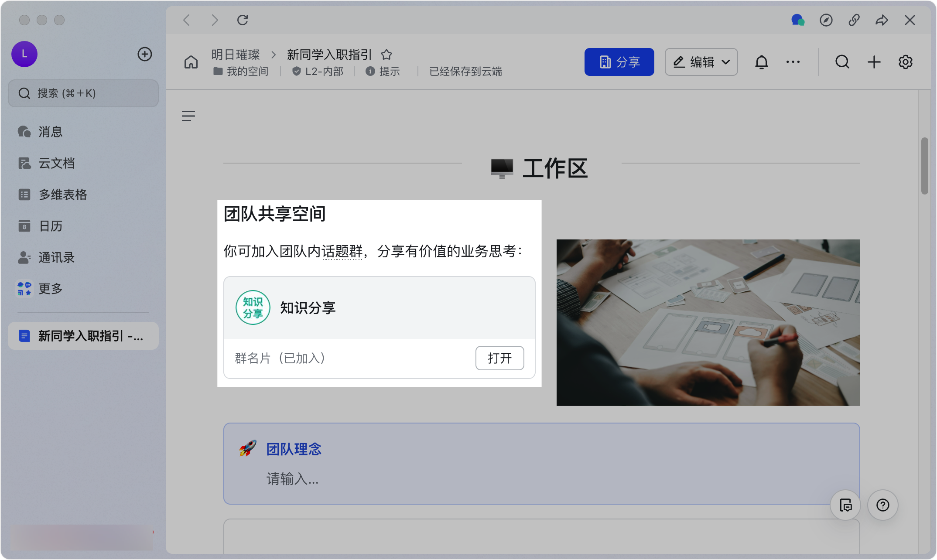937x560 pixels.
Task: Expand the 编辑 mode dropdown
Action: [x=701, y=62]
